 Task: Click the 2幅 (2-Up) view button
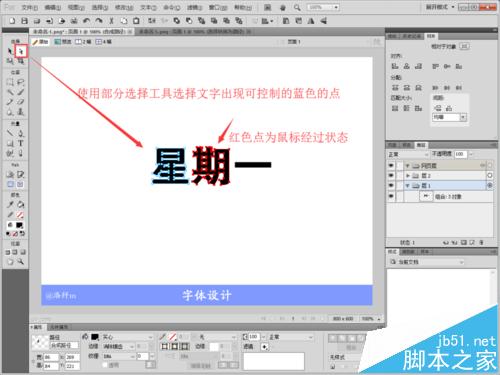click(83, 42)
